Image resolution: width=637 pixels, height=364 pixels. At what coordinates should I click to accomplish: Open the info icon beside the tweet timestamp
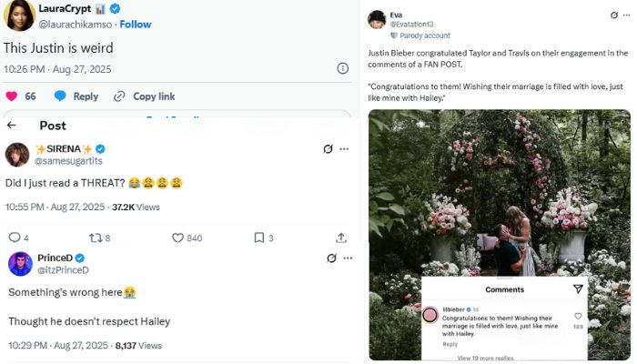point(343,68)
